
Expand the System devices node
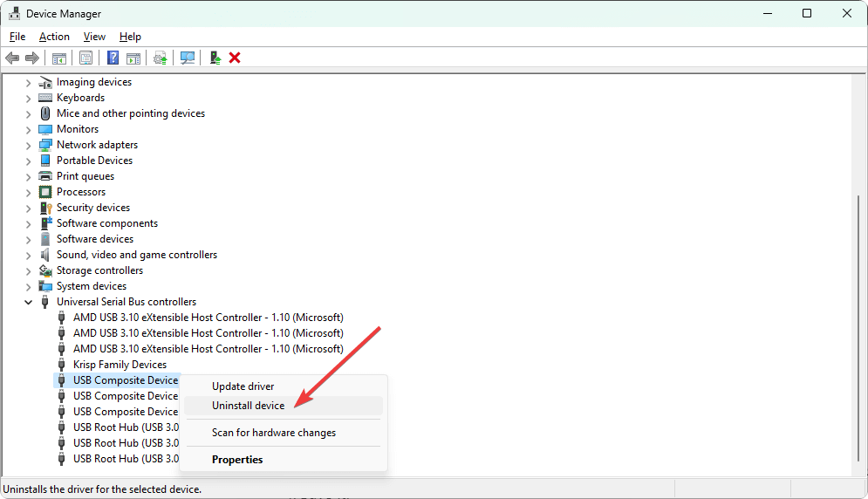(x=28, y=287)
